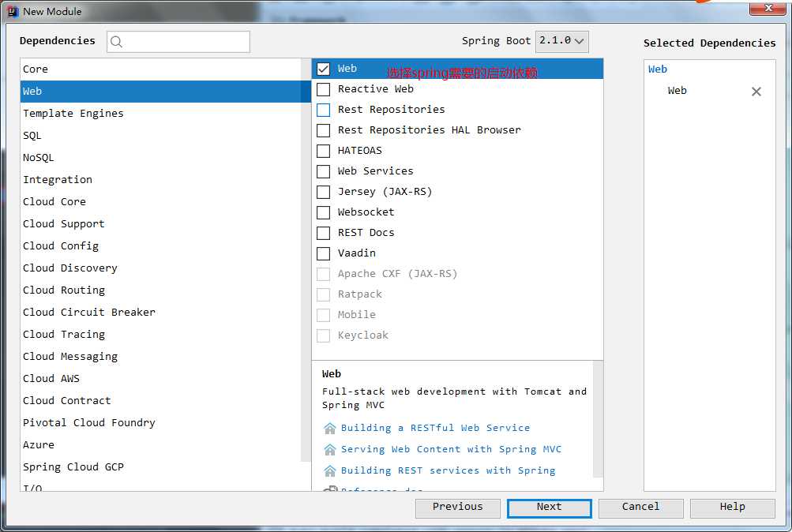The width and height of the screenshot is (792, 532).
Task: Select the Template Engines category
Action: click(x=162, y=114)
